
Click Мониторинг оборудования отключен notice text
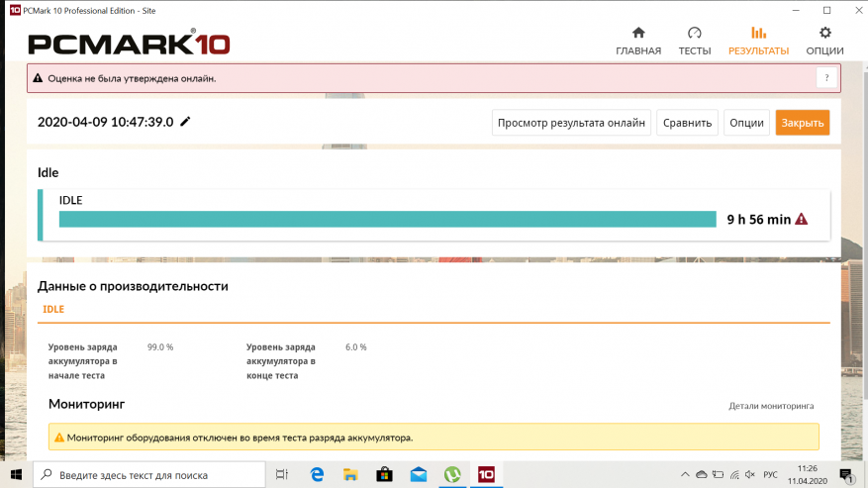tap(240, 438)
